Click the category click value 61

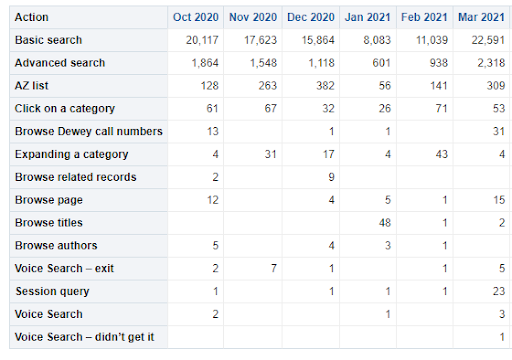click(212, 109)
